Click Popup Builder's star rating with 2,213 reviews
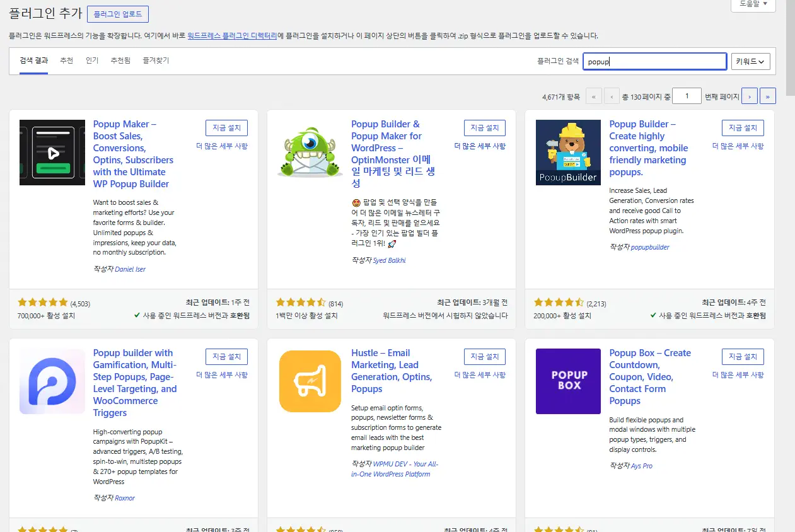The height and width of the screenshot is (532, 795). tap(559, 303)
